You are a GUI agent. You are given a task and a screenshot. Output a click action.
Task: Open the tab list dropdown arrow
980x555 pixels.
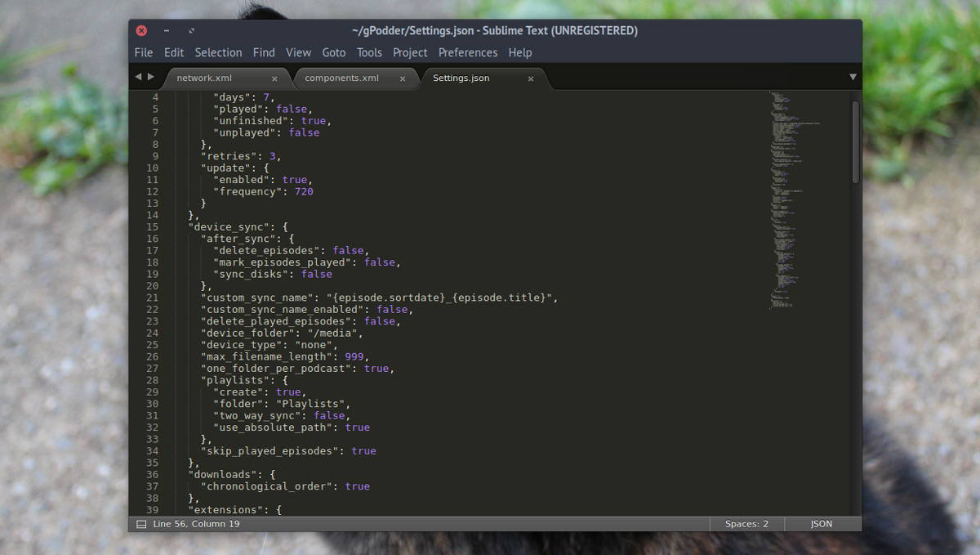[853, 77]
